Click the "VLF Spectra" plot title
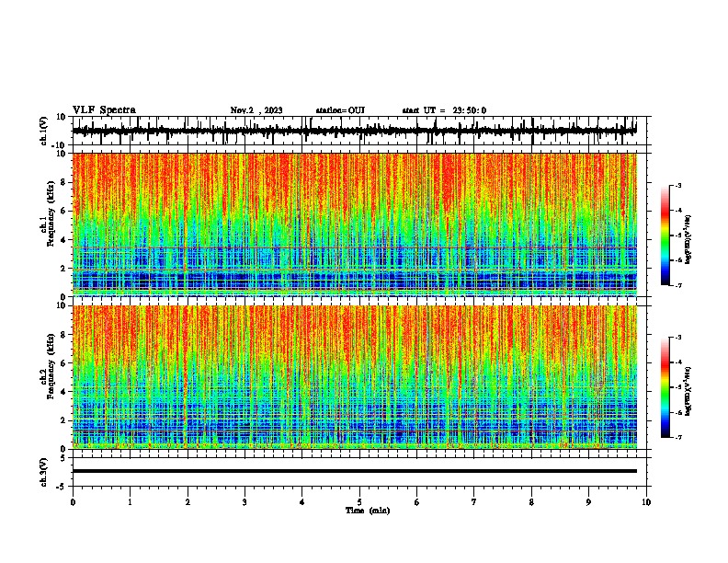This screenshot has height=563, width=728. coord(104,109)
